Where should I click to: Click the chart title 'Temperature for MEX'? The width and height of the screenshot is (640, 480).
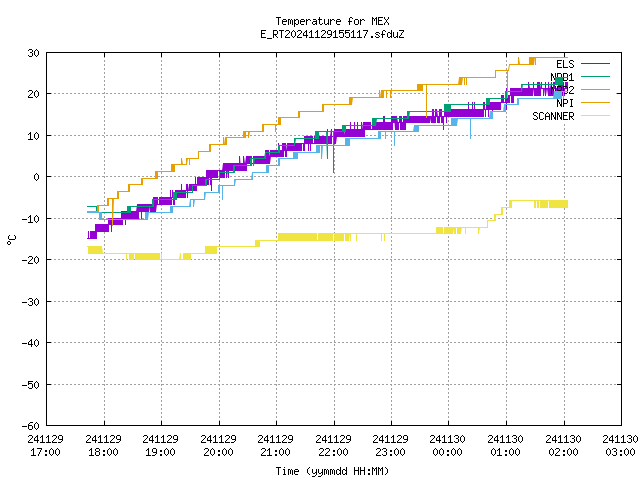tap(332, 21)
